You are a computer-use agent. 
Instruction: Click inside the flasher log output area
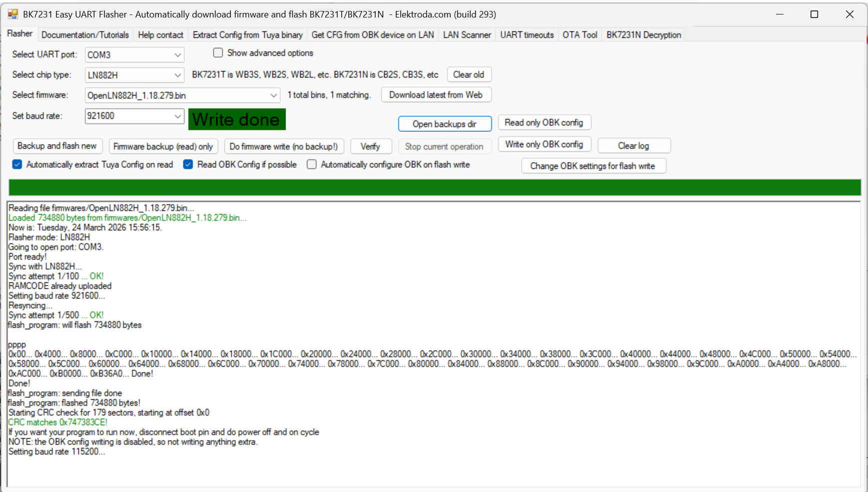click(x=434, y=344)
